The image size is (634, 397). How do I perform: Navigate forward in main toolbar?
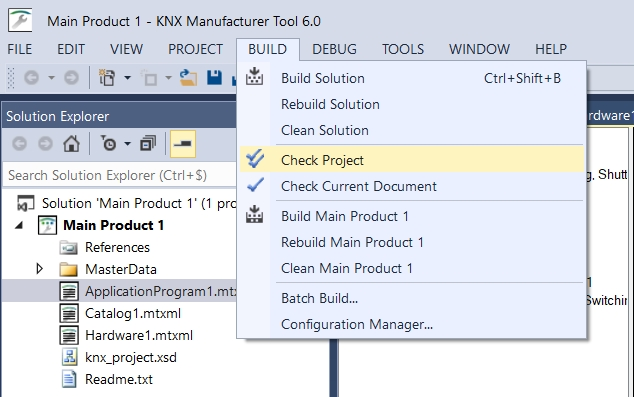tap(72, 78)
